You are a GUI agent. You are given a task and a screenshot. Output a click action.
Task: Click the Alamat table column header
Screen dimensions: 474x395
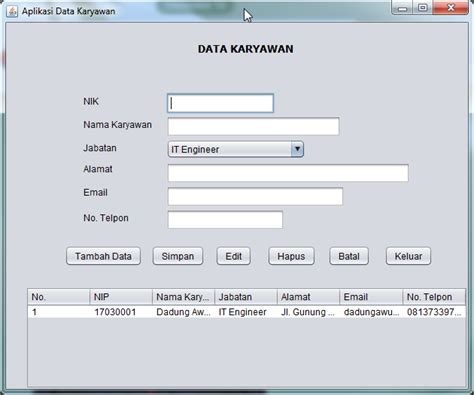(308, 297)
